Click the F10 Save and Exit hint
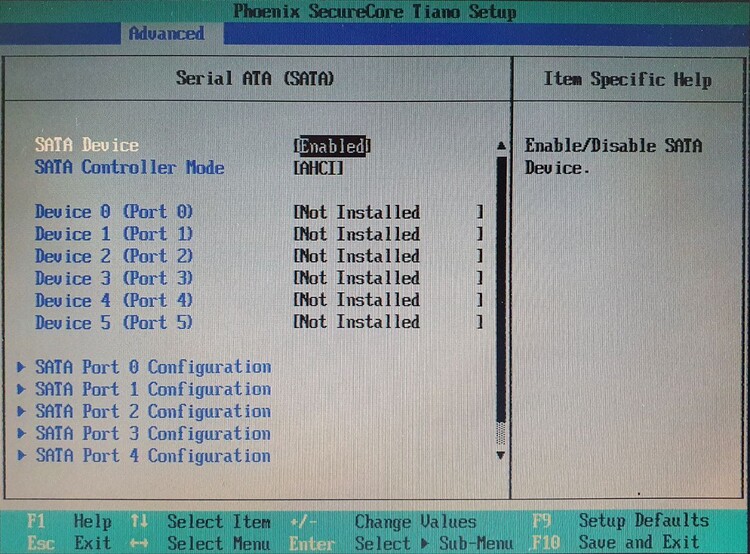Image resolution: width=750 pixels, height=554 pixels. click(x=615, y=542)
